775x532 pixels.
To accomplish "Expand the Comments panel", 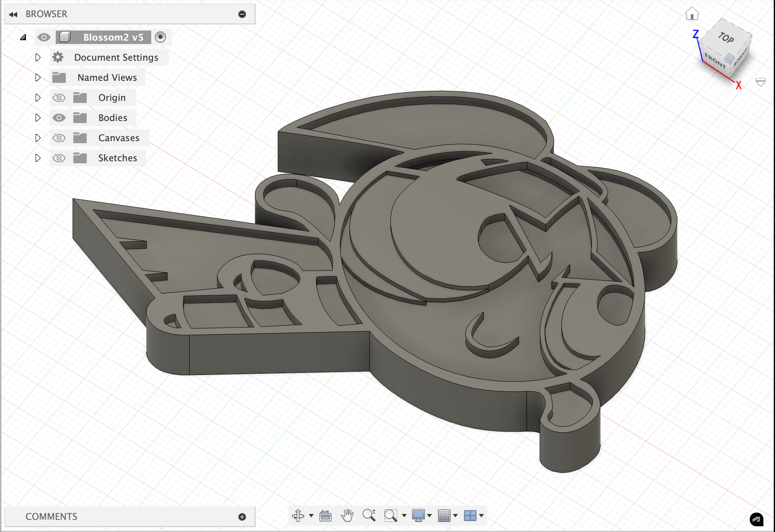I will (x=242, y=517).
